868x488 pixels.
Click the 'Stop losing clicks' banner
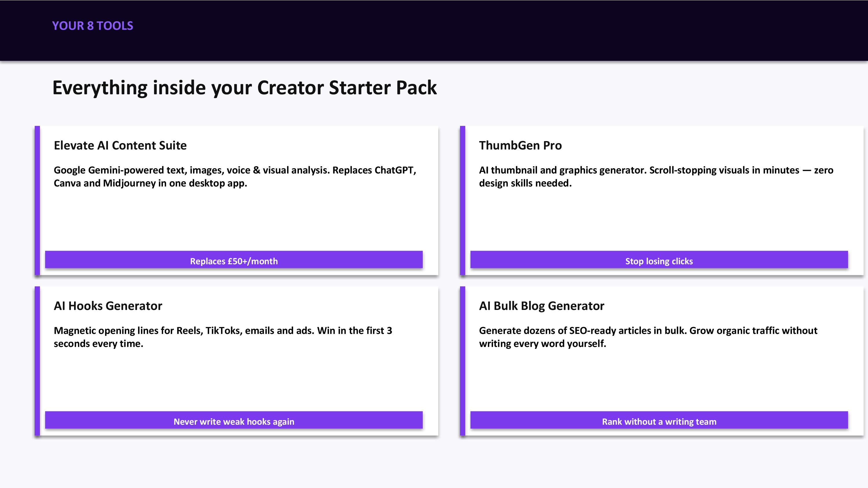coord(659,260)
